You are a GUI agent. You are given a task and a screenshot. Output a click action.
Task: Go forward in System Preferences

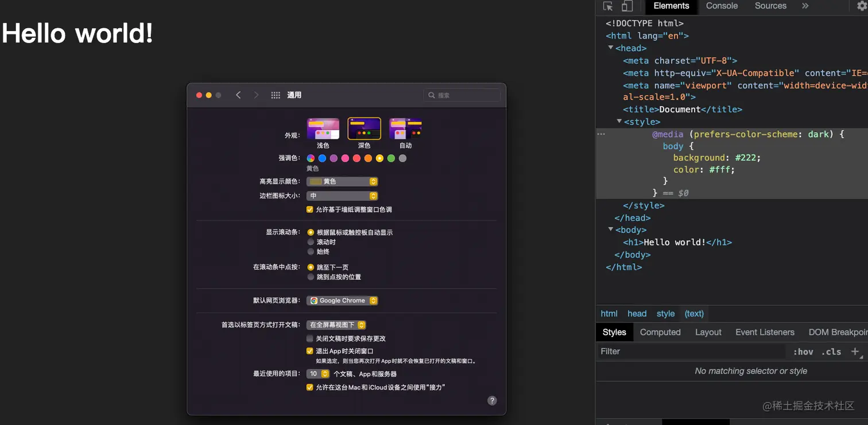[x=256, y=95]
